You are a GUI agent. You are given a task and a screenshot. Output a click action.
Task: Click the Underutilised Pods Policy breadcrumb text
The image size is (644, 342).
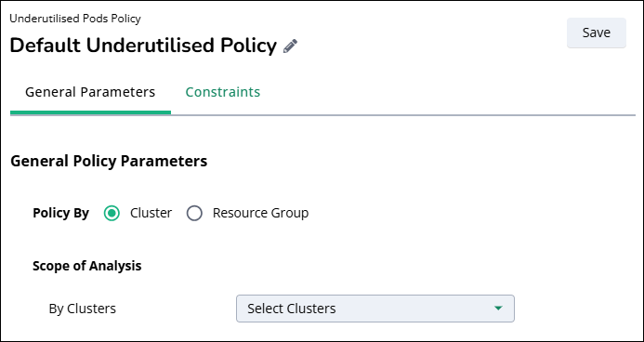(75, 19)
